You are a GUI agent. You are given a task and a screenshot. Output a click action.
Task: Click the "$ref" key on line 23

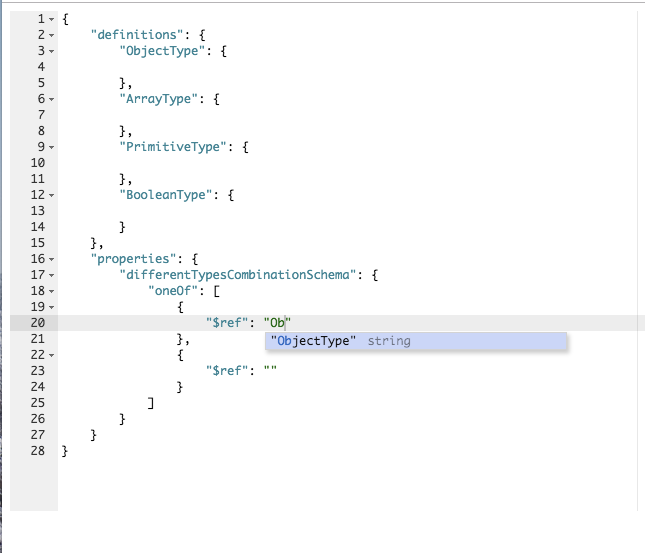(x=227, y=371)
